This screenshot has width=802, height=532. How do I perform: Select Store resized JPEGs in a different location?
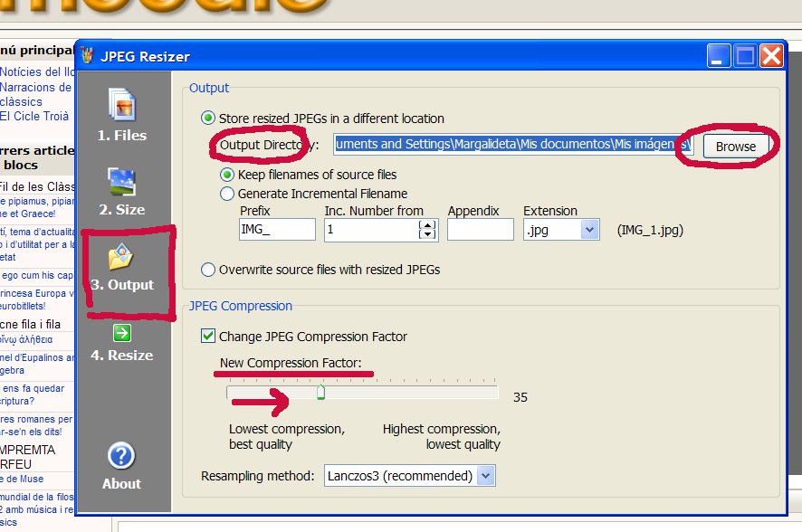coord(207,119)
